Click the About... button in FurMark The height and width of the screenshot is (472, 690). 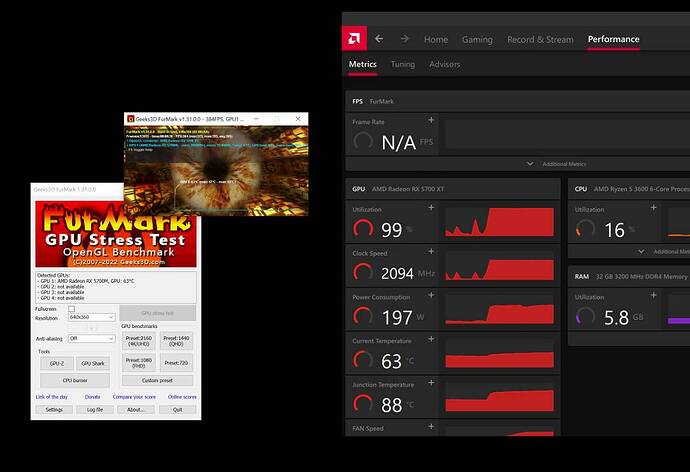click(136, 410)
